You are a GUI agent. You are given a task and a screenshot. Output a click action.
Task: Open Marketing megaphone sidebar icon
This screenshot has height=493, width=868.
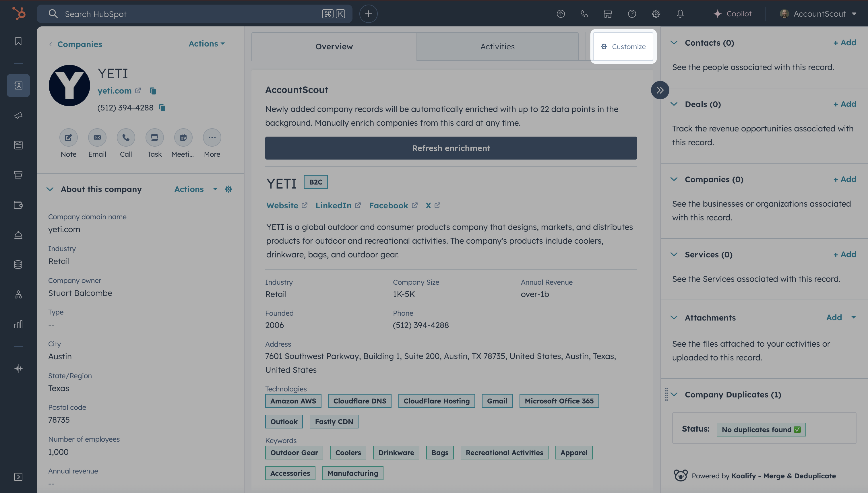(18, 115)
